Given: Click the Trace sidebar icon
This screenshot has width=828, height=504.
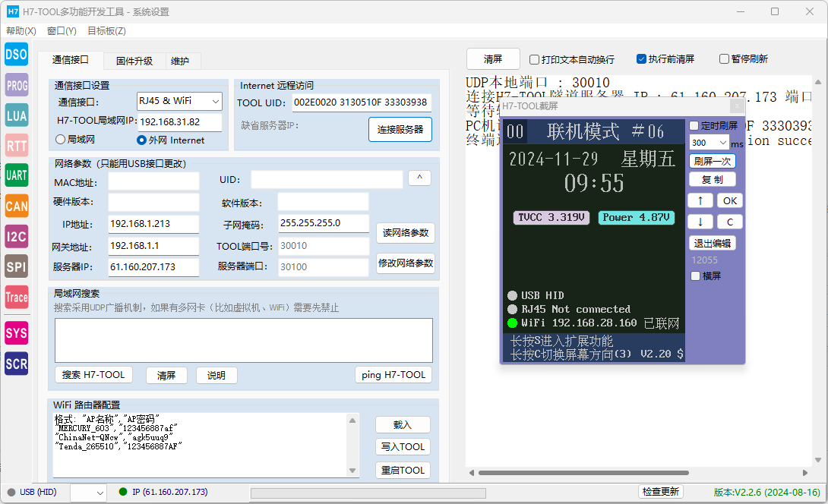Looking at the screenshot, I should tap(16, 297).
